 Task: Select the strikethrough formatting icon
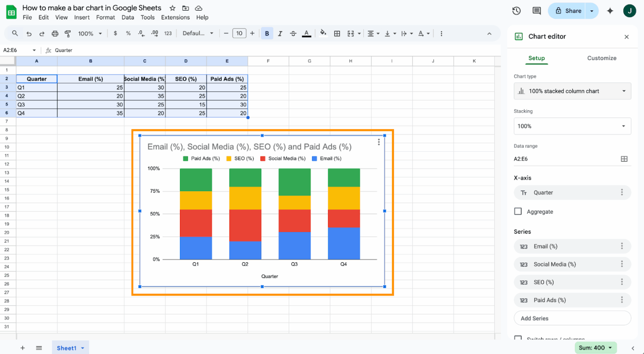tap(293, 33)
